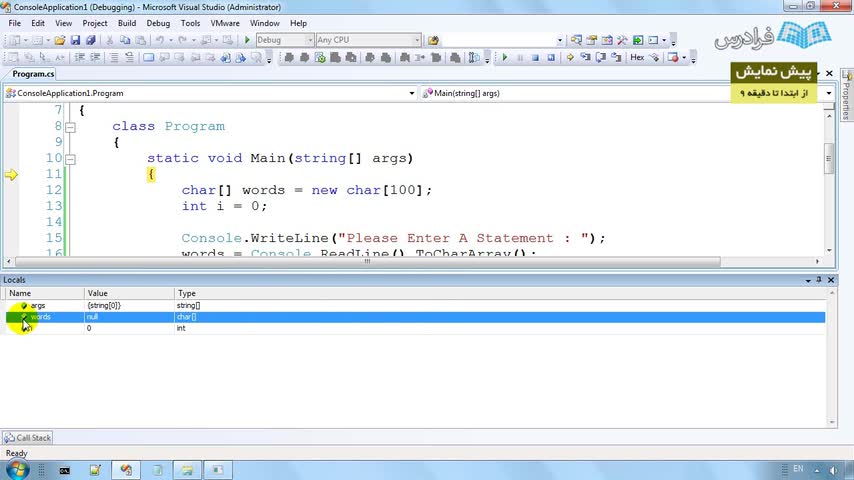854x480 pixels.
Task: Open the File menu
Action: coord(14,23)
